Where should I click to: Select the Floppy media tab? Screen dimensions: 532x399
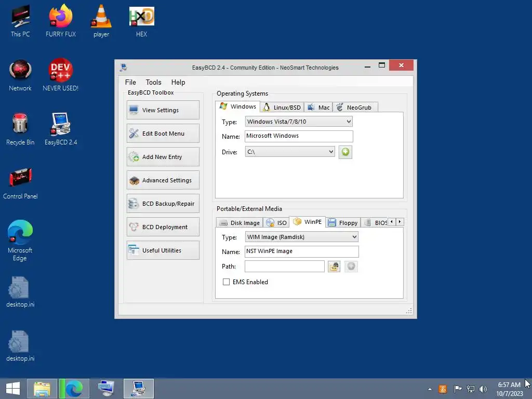[343, 222]
